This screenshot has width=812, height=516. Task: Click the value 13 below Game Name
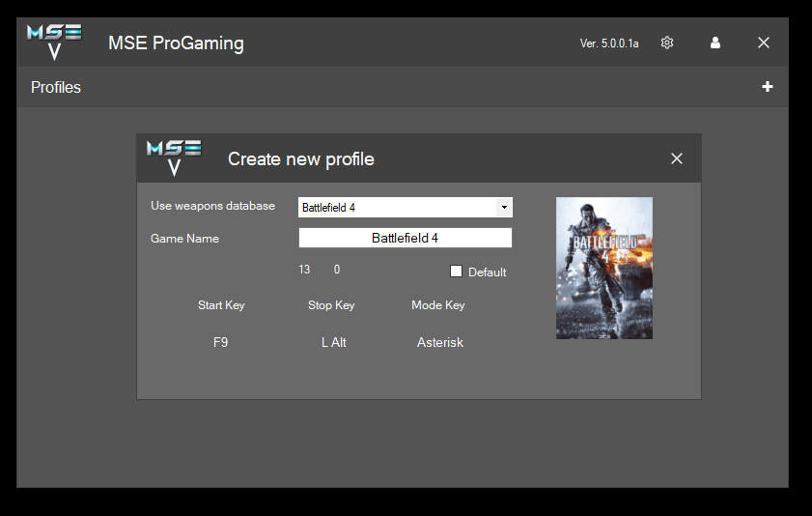click(x=304, y=270)
